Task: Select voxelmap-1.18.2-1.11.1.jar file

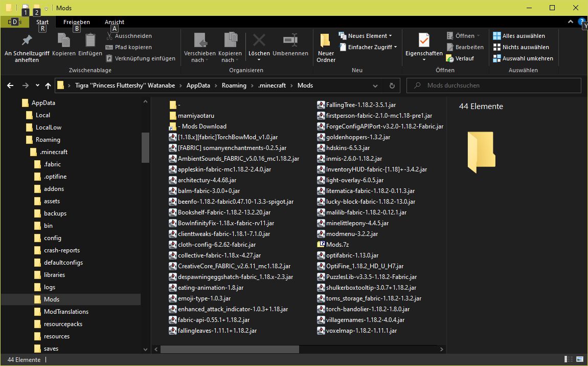Action: (x=361, y=331)
